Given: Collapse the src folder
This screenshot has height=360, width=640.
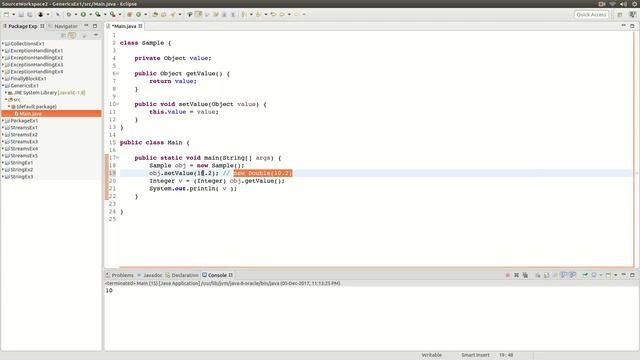Looking at the screenshot, I should [x=6, y=100].
